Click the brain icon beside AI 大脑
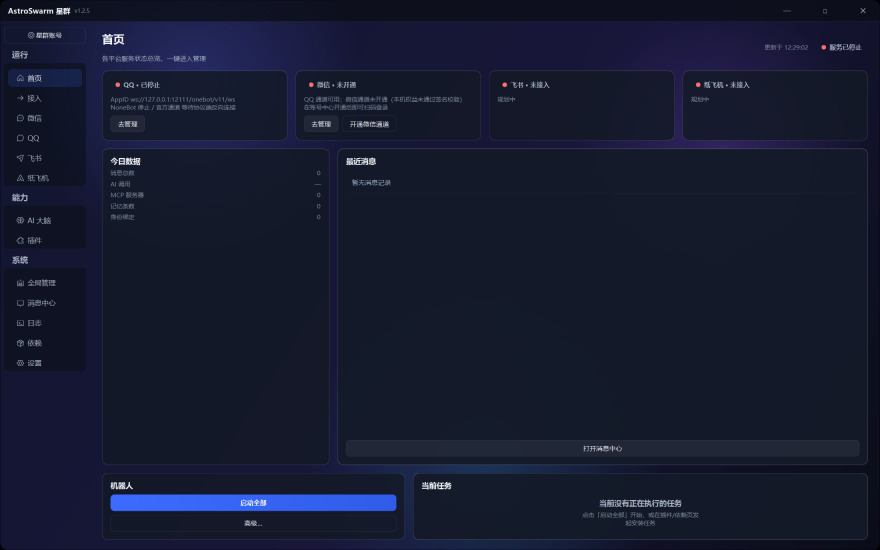This screenshot has height=550, width=880. [x=20, y=221]
